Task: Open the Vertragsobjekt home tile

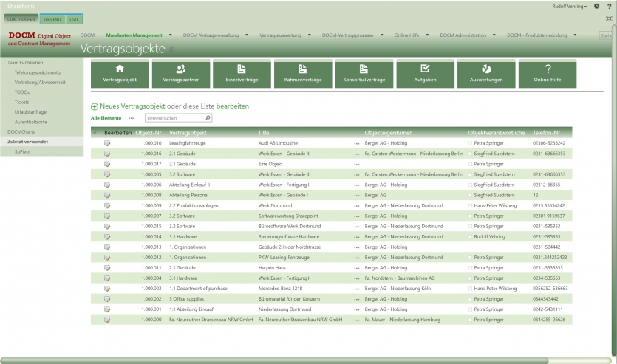Action: [x=120, y=74]
